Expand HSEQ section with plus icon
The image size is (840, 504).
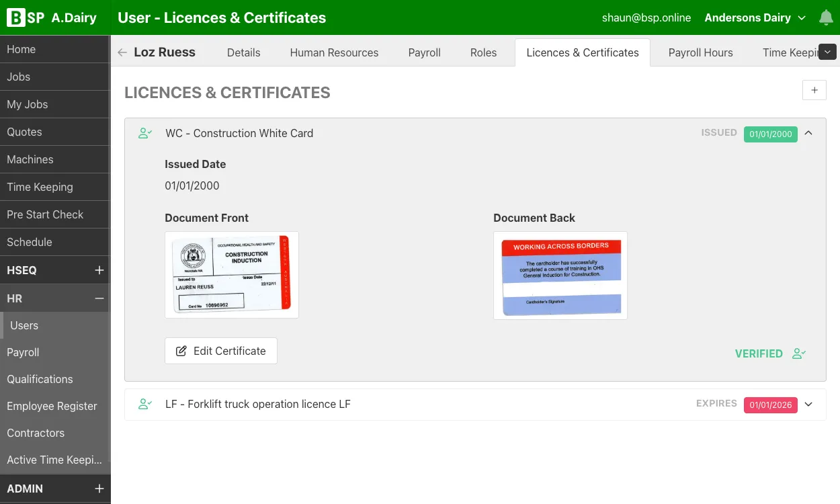(x=99, y=270)
